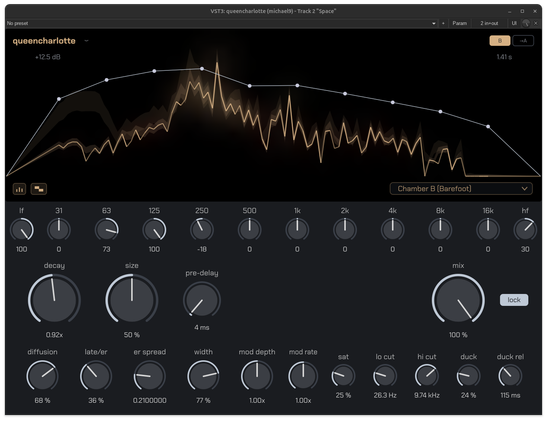Click the UI button

click(x=514, y=23)
